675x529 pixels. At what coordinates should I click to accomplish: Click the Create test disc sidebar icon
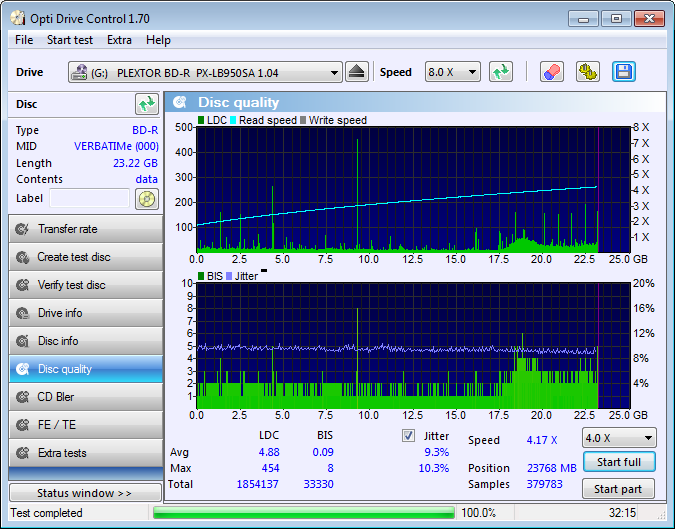pyautogui.click(x=22, y=257)
